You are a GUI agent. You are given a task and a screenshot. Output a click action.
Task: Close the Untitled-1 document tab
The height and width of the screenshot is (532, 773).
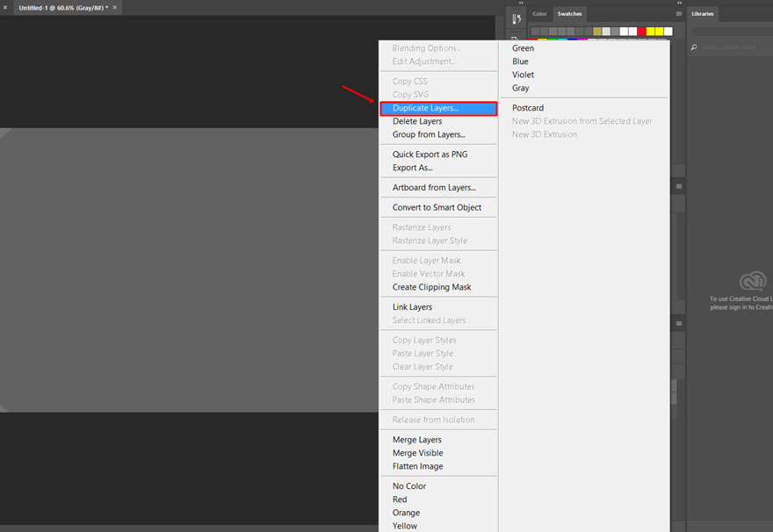[115, 7]
